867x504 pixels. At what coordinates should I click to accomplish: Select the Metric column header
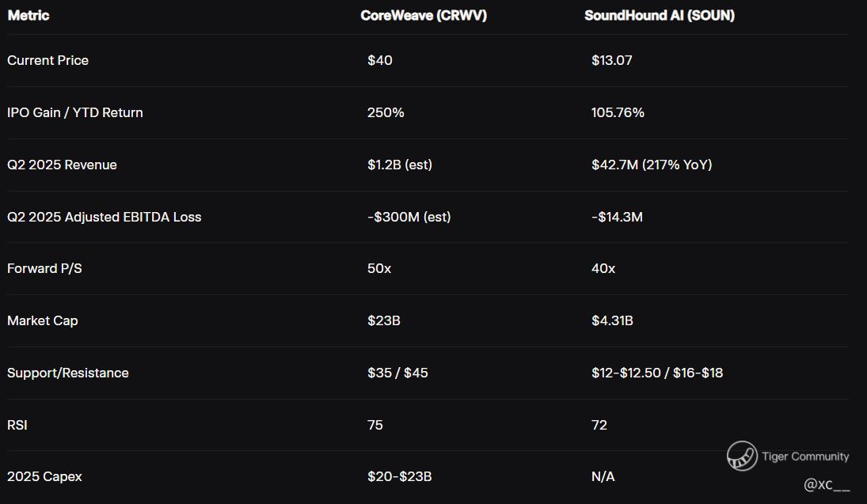pyautogui.click(x=29, y=16)
